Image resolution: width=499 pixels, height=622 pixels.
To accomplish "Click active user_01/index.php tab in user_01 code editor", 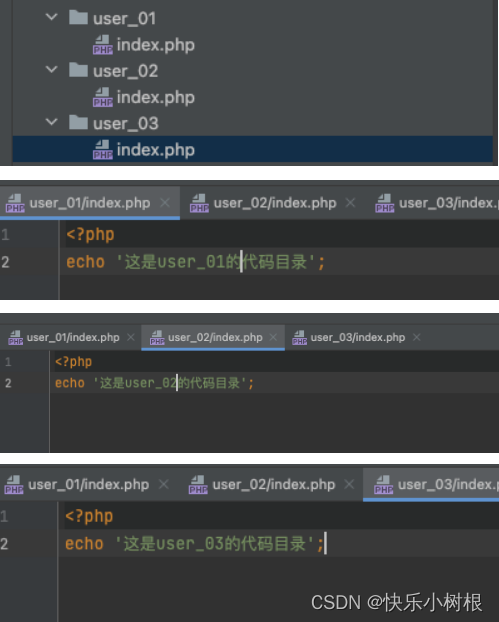I will 90,203.
